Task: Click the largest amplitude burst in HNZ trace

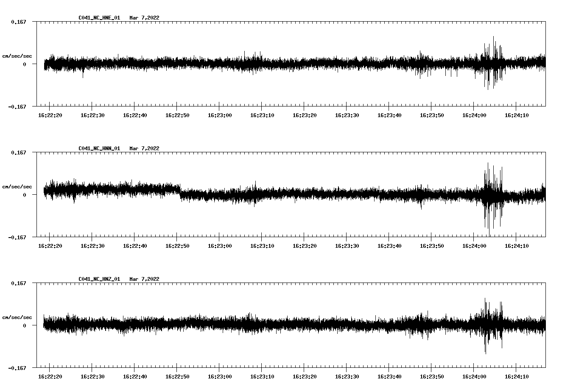Action: [x=492, y=325]
